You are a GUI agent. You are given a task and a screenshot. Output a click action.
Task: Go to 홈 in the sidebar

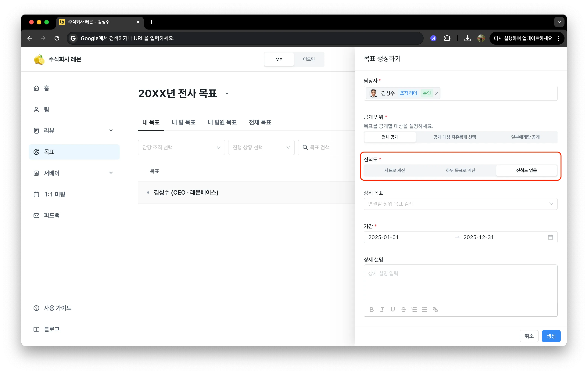coord(74,88)
